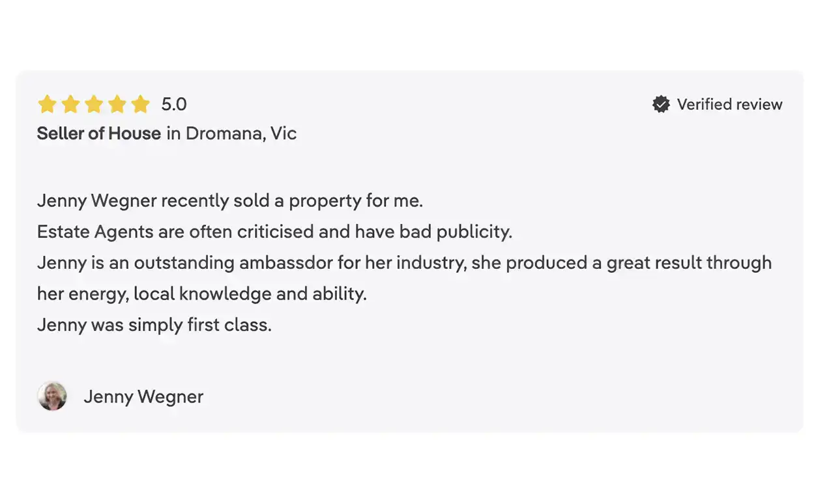
Task: Click the Seller of House bold text
Action: coord(99,133)
